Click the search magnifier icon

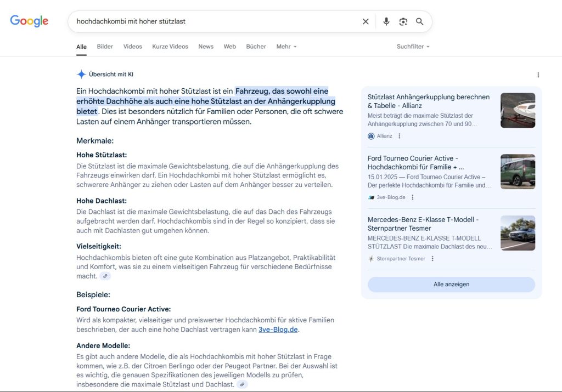[x=420, y=21]
